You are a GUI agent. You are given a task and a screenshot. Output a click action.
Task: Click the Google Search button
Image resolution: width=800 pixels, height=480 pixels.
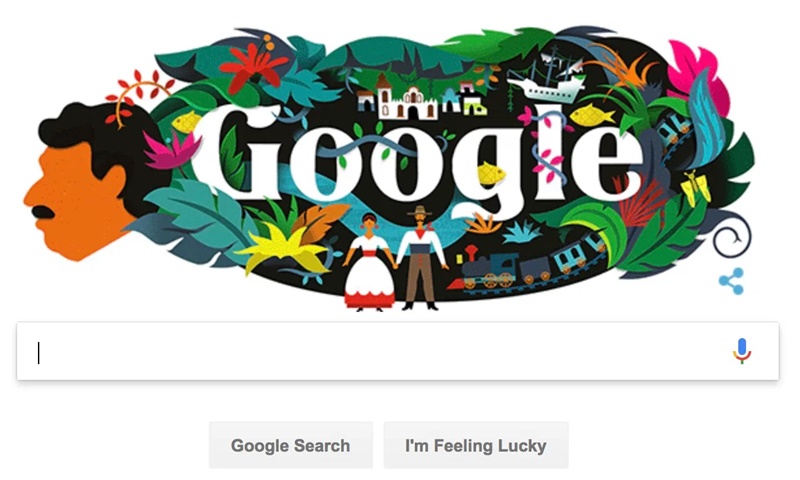pyautogui.click(x=291, y=445)
